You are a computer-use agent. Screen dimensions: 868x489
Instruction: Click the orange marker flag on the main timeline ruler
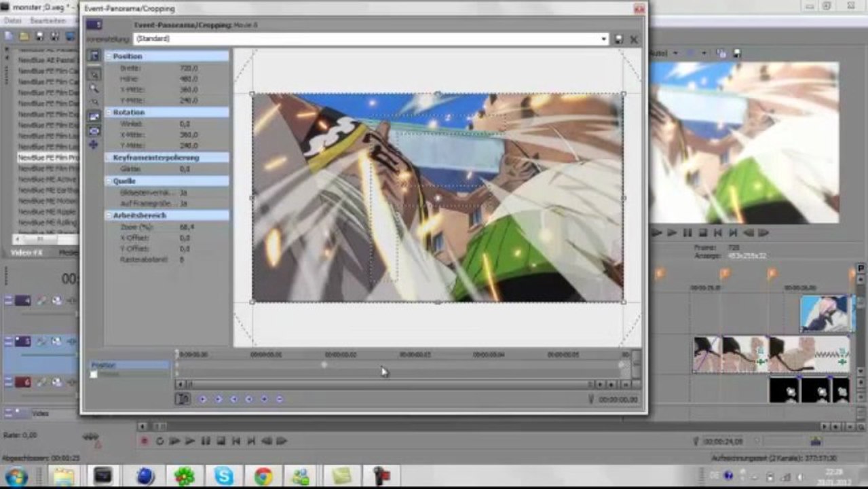725,274
